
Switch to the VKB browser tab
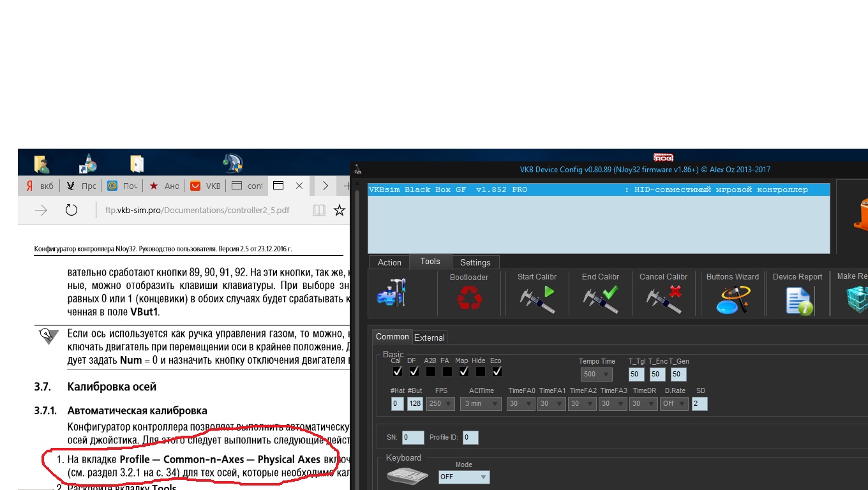pyautogui.click(x=206, y=186)
